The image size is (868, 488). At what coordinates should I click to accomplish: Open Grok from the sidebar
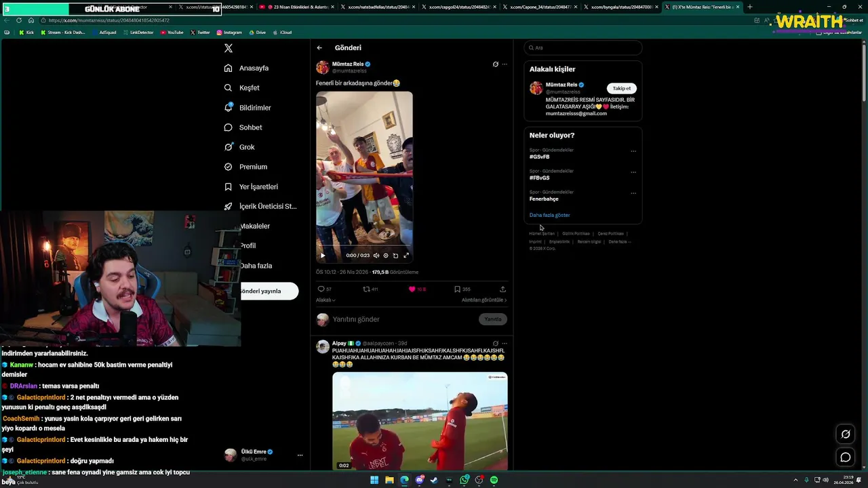pyautogui.click(x=239, y=147)
